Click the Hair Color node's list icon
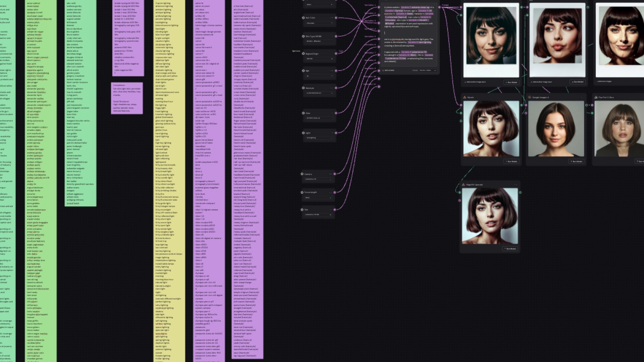The image size is (644, 362). coord(303,18)
